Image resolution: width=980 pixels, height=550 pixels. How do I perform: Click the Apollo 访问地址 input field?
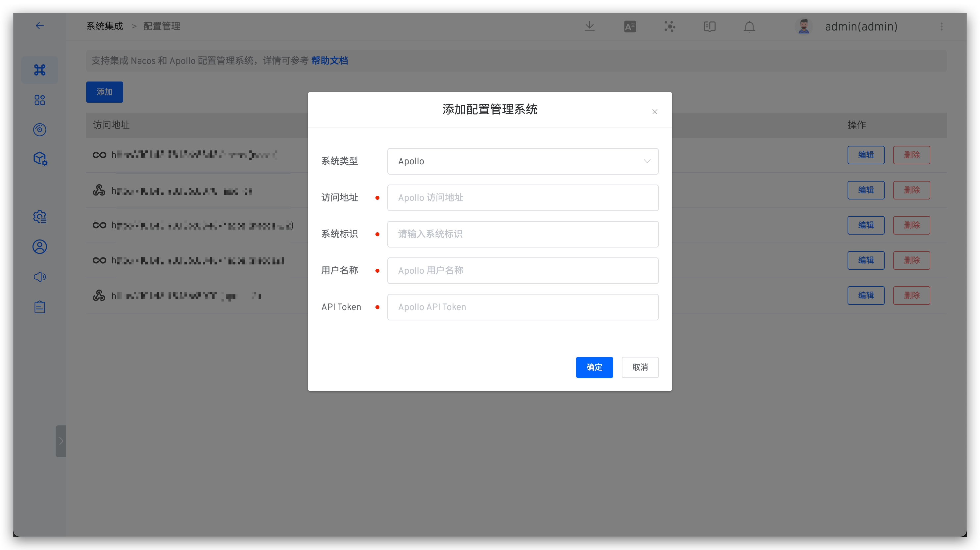pyautogui.click(x=522, y=197)
